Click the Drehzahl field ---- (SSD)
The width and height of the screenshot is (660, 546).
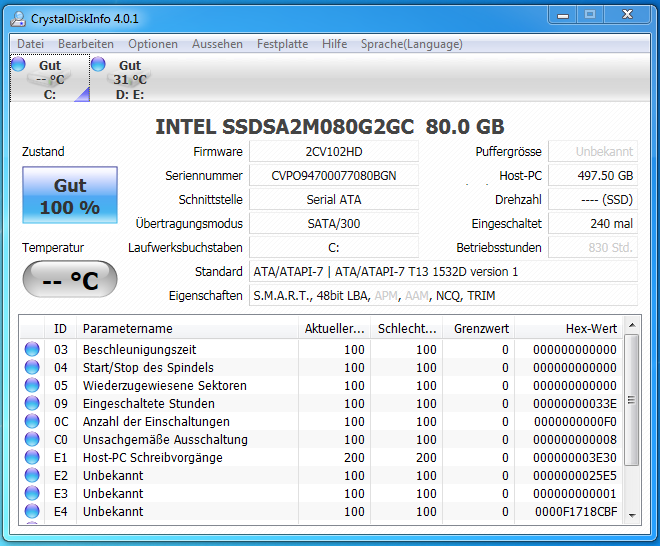593,200
